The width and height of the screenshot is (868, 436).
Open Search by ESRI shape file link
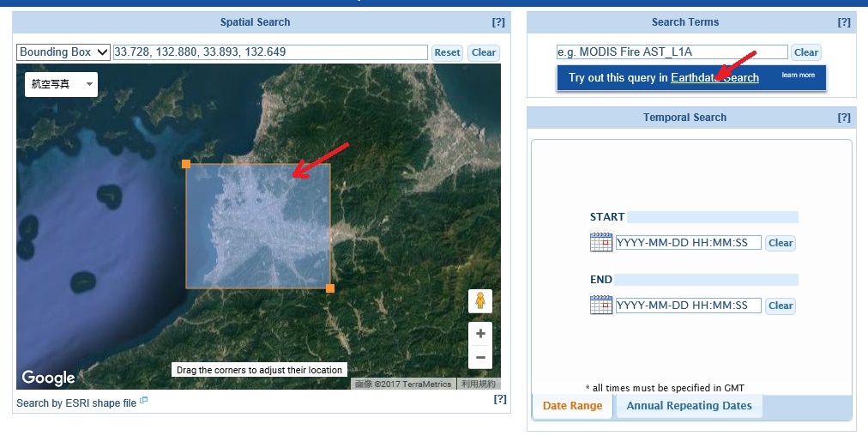(76, 403)
